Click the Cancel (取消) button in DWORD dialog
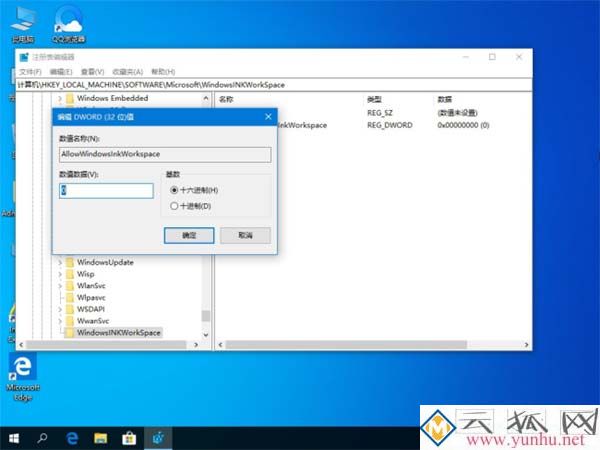Viewport: 600px width, 450px height. pos(245,235)
